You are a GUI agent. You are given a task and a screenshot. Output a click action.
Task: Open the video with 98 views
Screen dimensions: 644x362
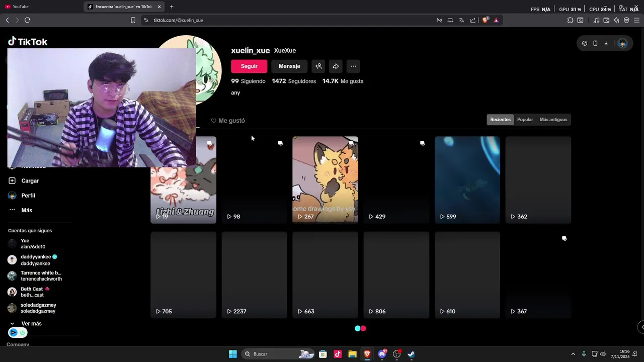point(254,179)
